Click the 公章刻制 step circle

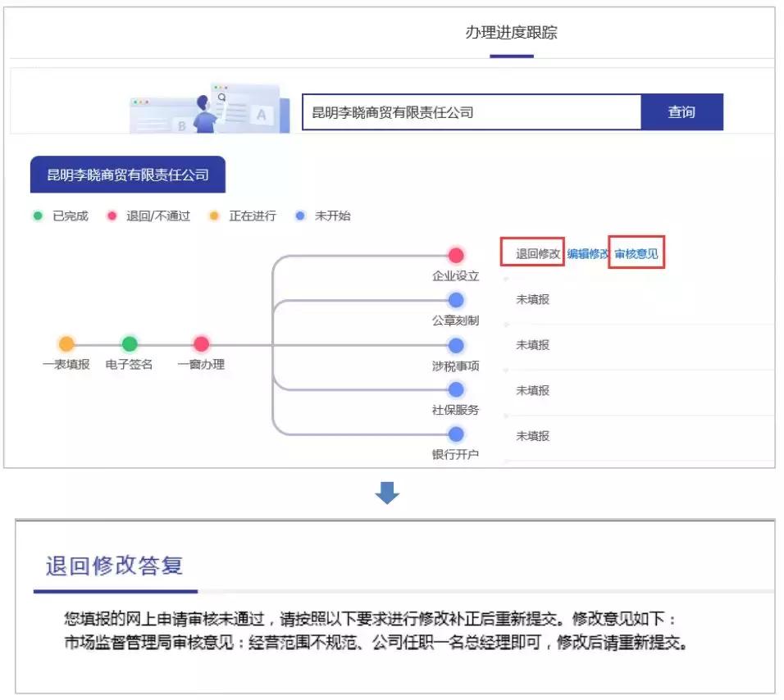tap(456, 300)
